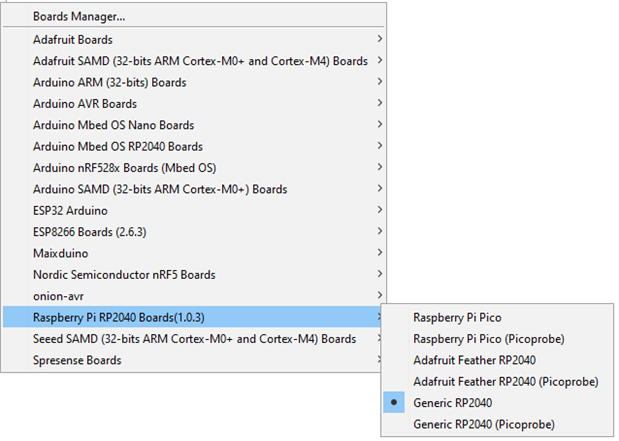Open Maixduino boards submenu
The width and height of the screenshot is (619, 441).
click(x=194, y=253)
